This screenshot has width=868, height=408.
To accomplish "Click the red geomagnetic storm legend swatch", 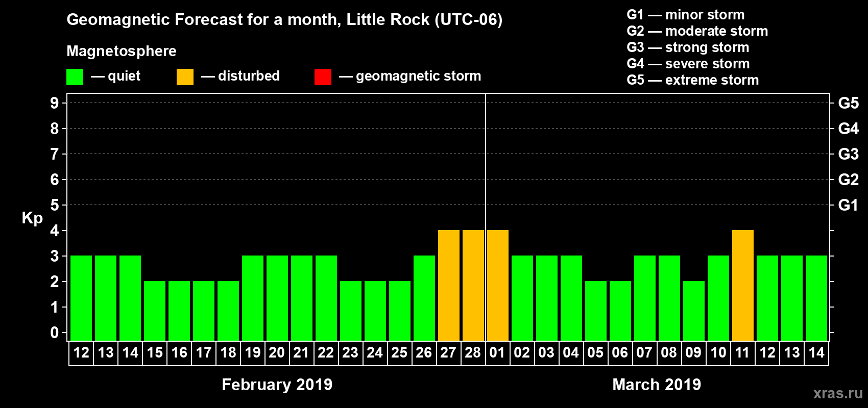I will [323, 77].
